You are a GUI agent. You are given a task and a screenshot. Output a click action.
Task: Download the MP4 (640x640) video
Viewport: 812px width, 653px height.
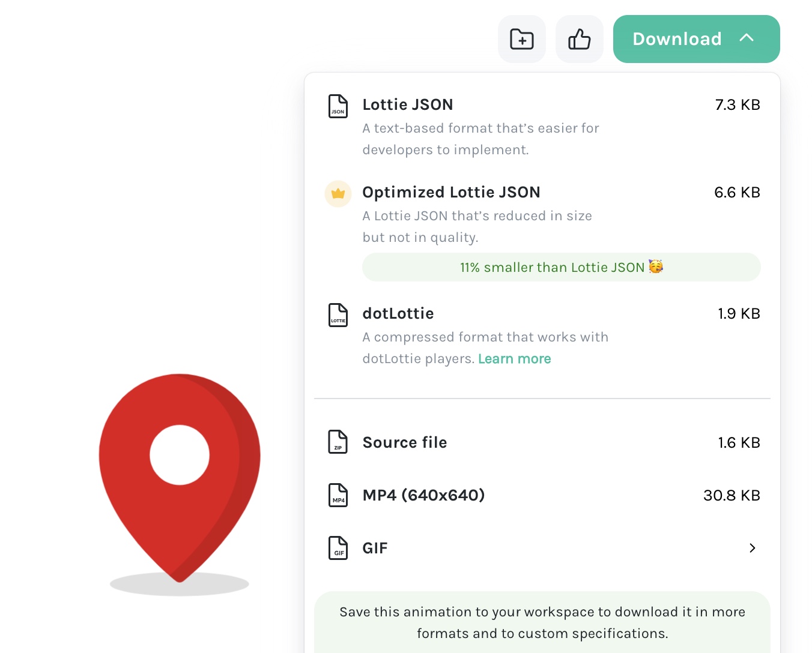coord(542,495)
